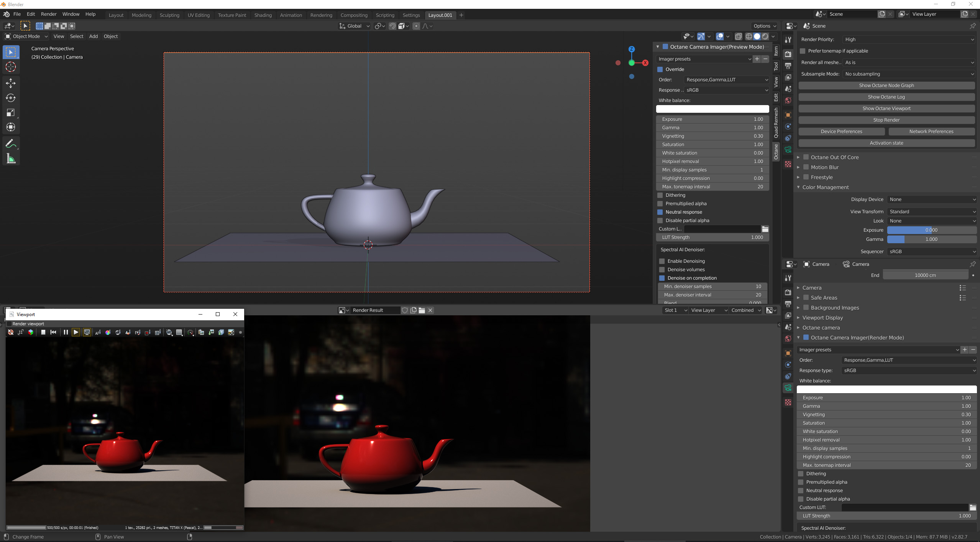The width and height of the screenshot is (980, 542).
Task: Select the Move tool in left toolbar
Action: [x=11, y=83]
